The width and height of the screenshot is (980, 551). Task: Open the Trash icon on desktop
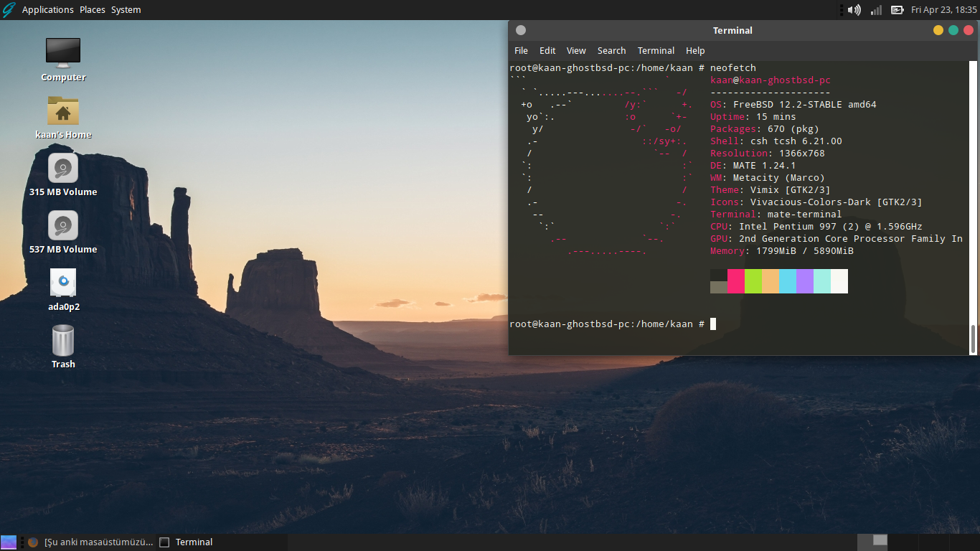point(63,341)
